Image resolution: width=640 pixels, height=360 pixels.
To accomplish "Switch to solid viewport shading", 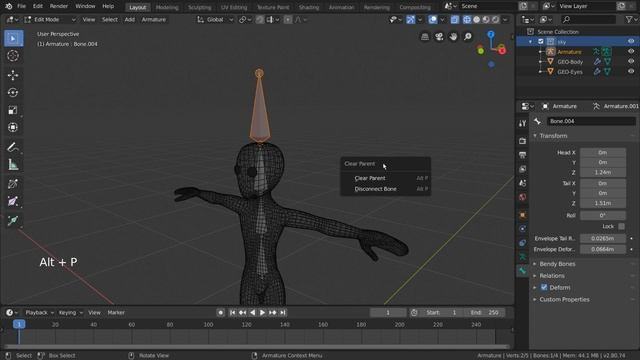I will click(476, 20).
